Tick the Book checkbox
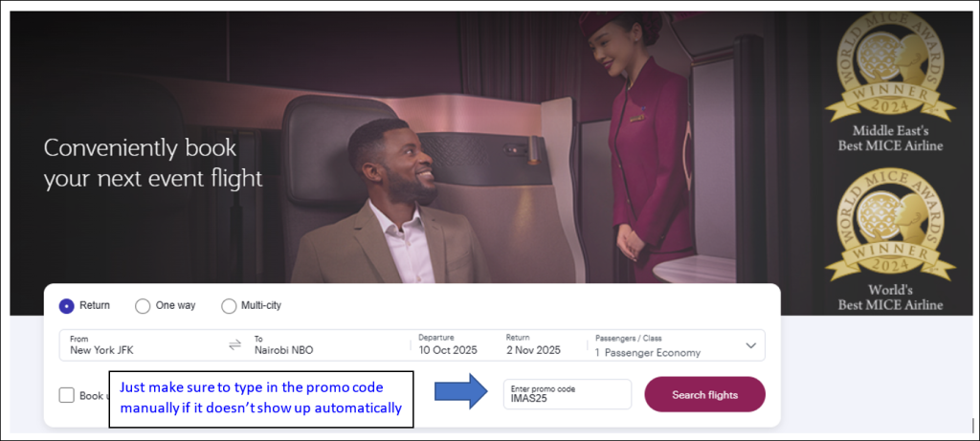Screen dimensions: 980x441 (66, 395)
